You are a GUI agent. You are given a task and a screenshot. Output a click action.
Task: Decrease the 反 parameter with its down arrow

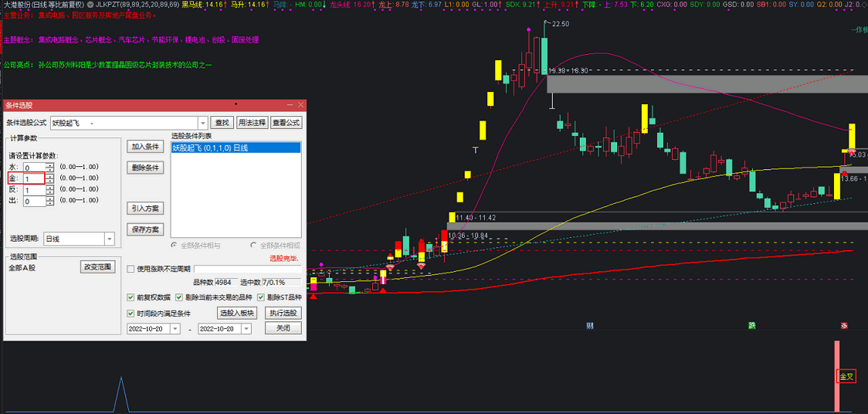[x=50, y=192]
